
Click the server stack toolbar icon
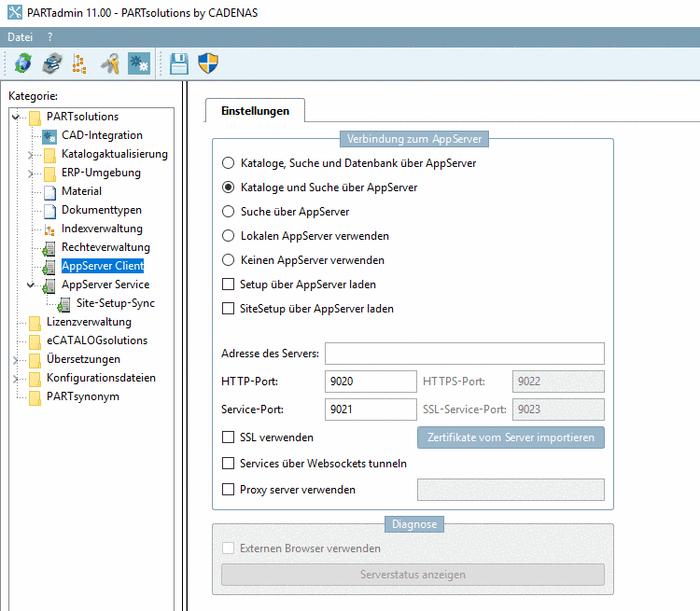(x=52, y=62)
